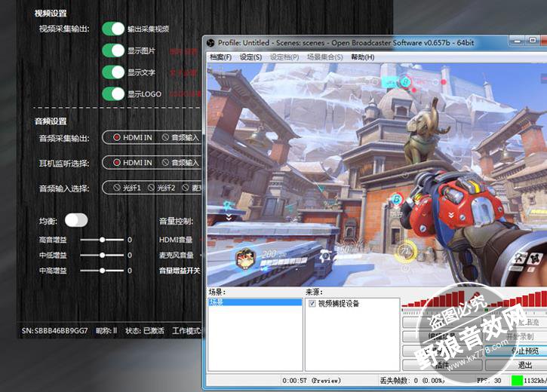Open the 设定档(P) menu in OBS
This screenshot has width=547, height=392.
pos(284,57)
